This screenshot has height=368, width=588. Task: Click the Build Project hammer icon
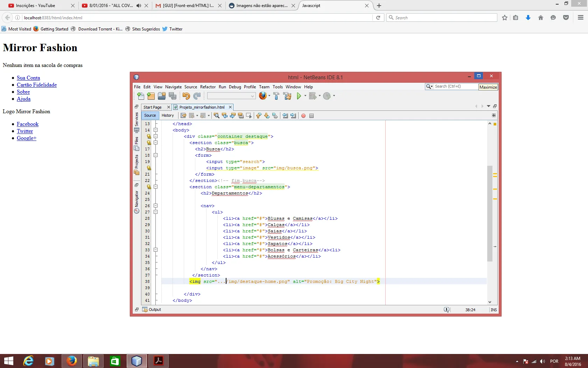pyautogui.click(x=276, y=96)
